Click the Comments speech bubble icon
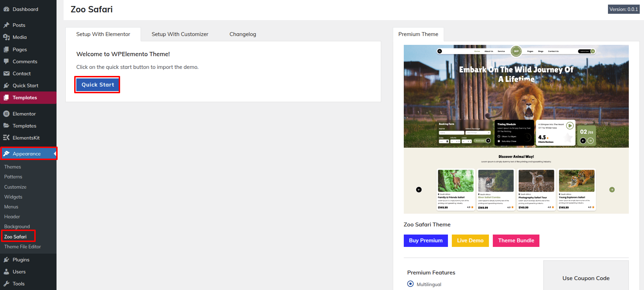This screenshot has height=290, width=644. [6, 61]
